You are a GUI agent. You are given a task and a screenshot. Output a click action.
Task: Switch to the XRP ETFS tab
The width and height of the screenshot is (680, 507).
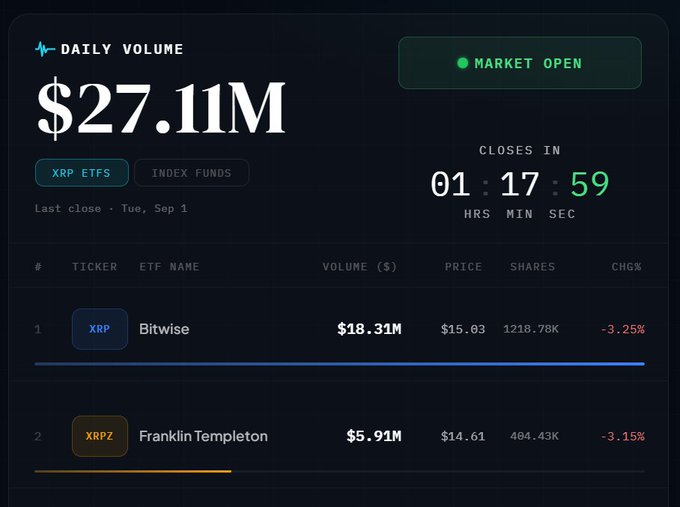coord(82,173)
